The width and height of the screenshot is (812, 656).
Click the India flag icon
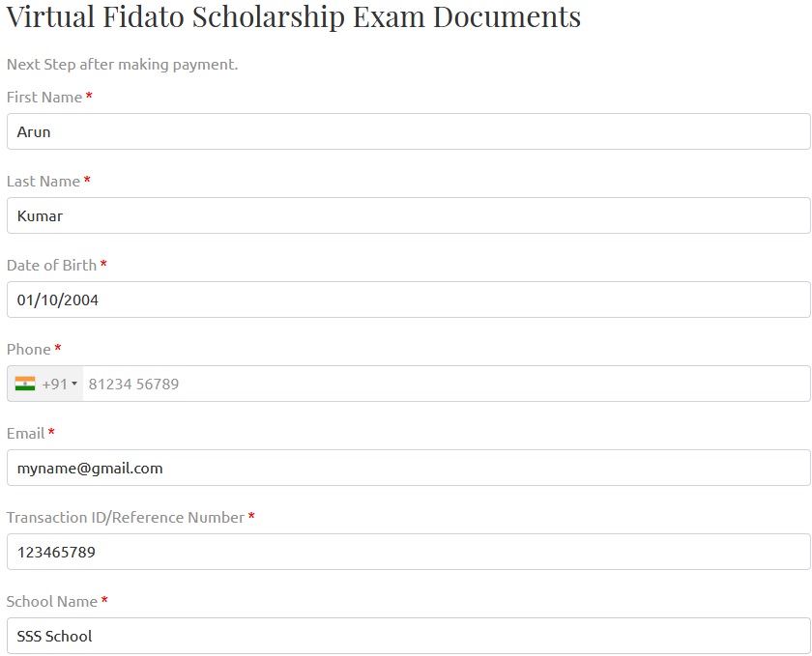[25, 384]
